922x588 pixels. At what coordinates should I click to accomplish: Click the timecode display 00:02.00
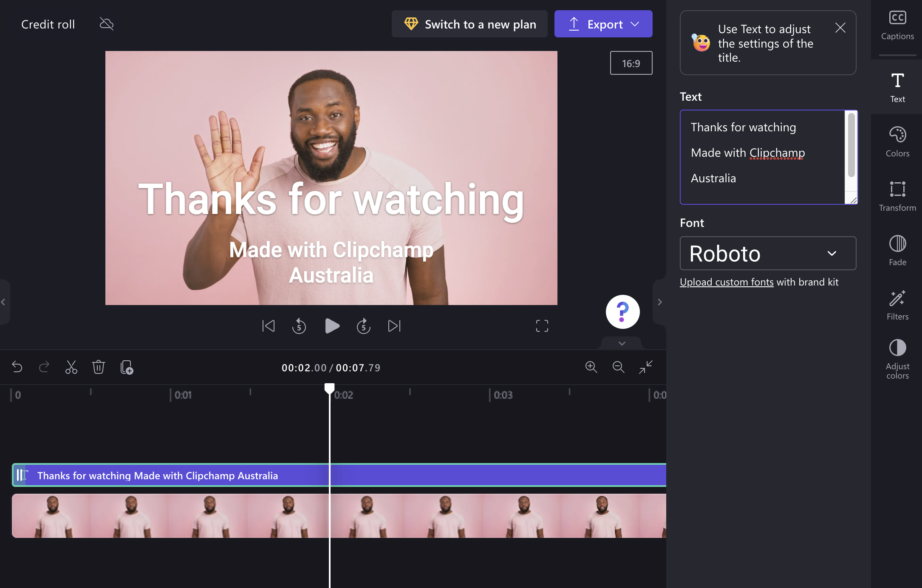coord(304,368)
